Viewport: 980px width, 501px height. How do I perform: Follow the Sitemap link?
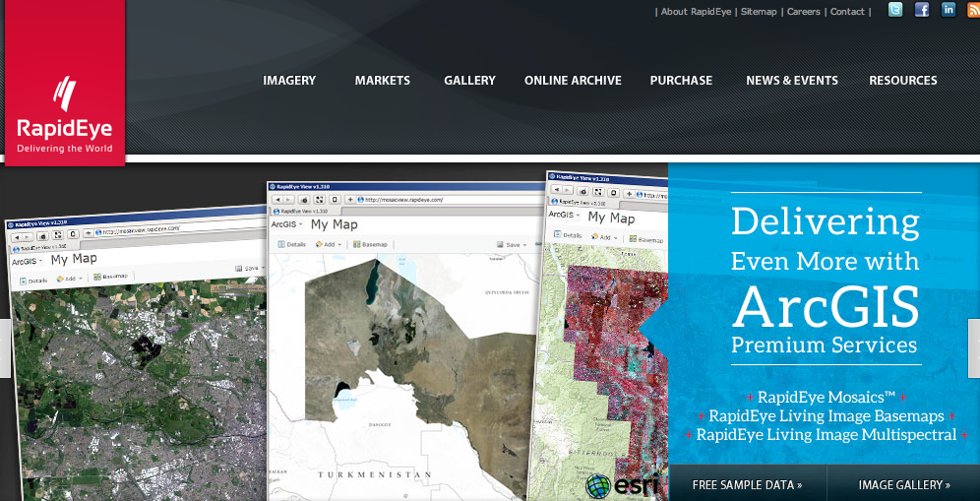(759, 12)
